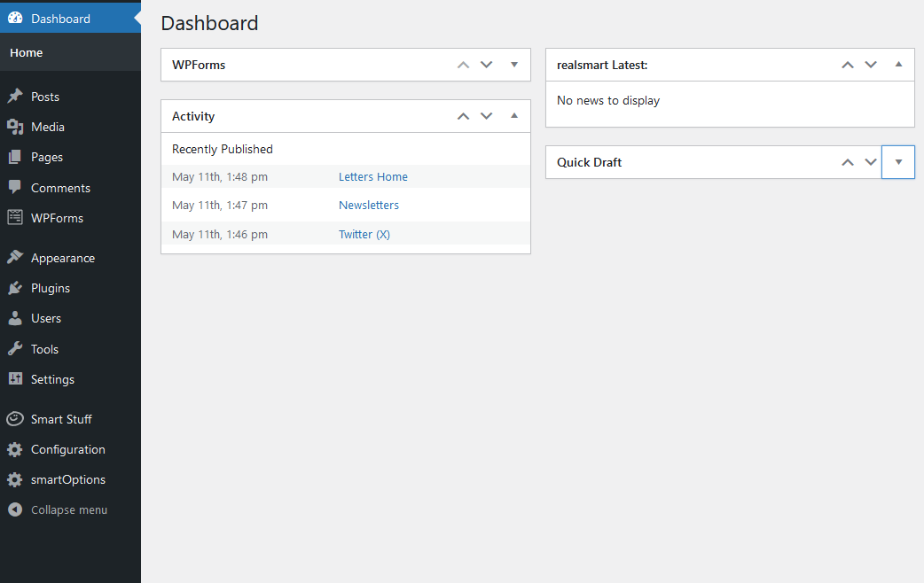Image resolution: width=924 pixels, height=583 pixels.
Task: Click the Tools wrench icon
Action: [x=15, y=349]
